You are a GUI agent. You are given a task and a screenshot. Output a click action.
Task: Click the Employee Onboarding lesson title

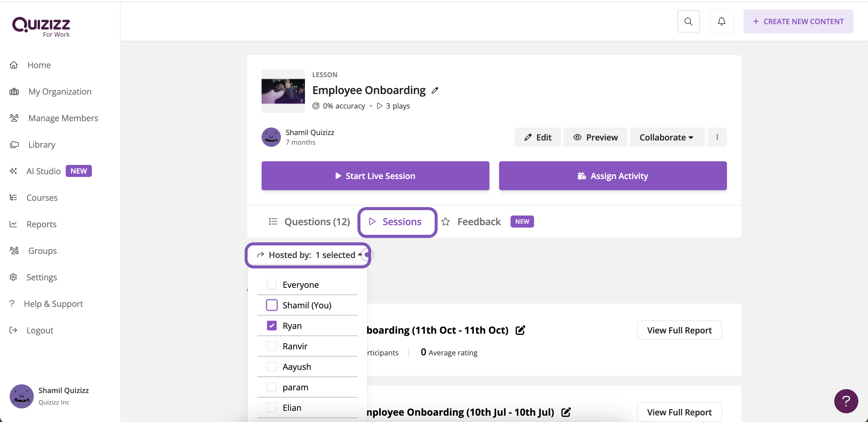pyautogui.click(x=369, y=90)
